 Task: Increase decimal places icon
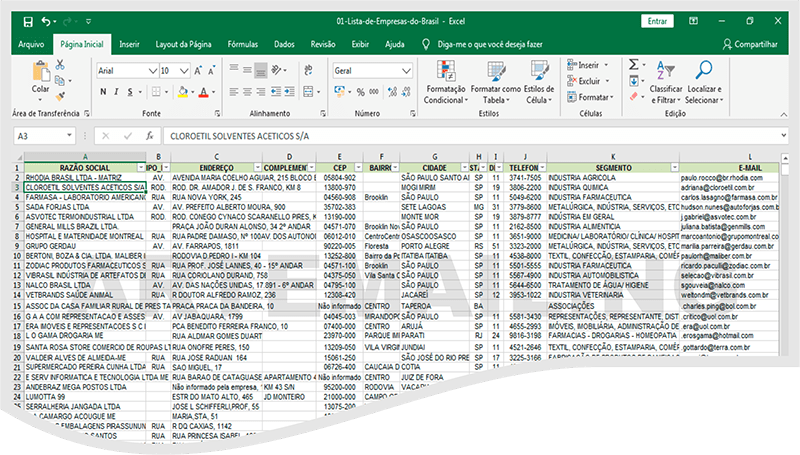click(x=392, y=92)
